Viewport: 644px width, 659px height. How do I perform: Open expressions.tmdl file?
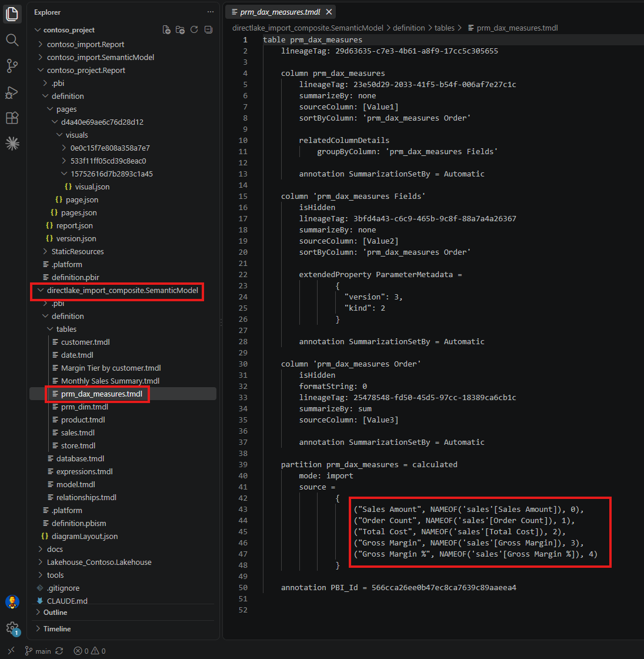pos(85,471)
